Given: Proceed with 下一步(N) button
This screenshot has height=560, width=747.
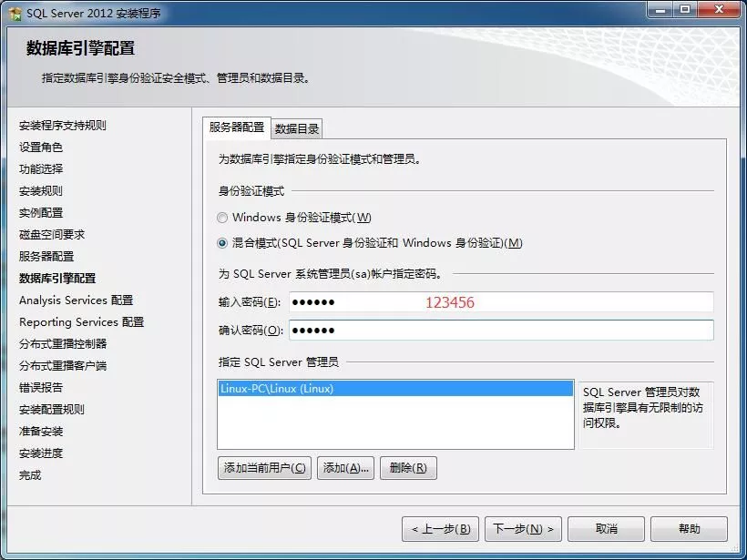Looking at the screenshot, I should click(x=523, y=529).
